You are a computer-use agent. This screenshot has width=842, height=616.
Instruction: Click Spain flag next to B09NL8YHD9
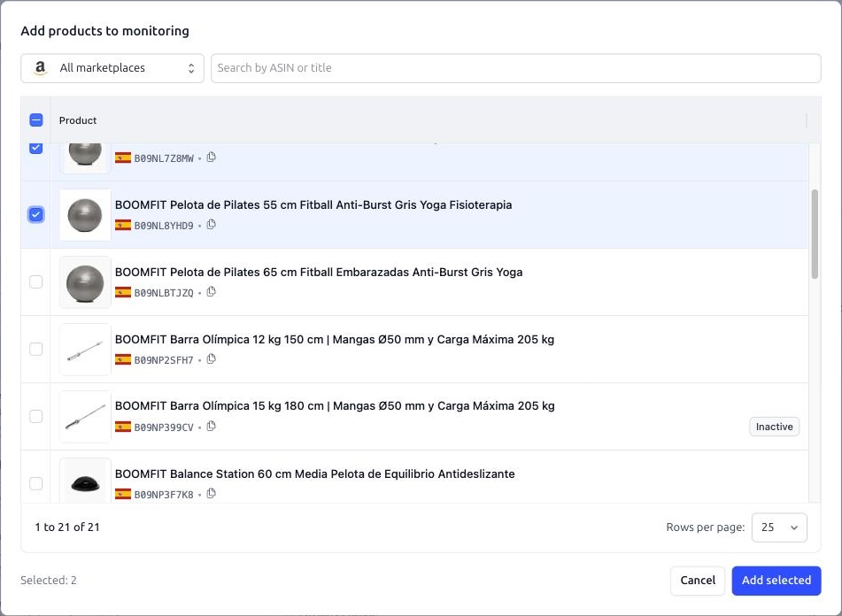tap(123, 226)
